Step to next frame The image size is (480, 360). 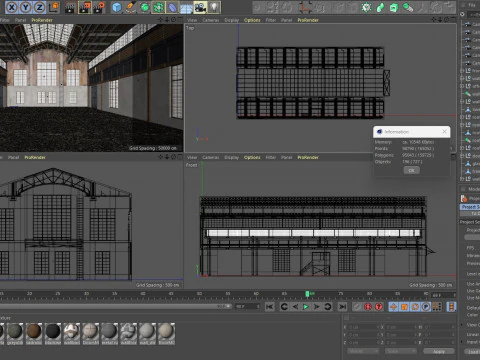pos(317,307)
